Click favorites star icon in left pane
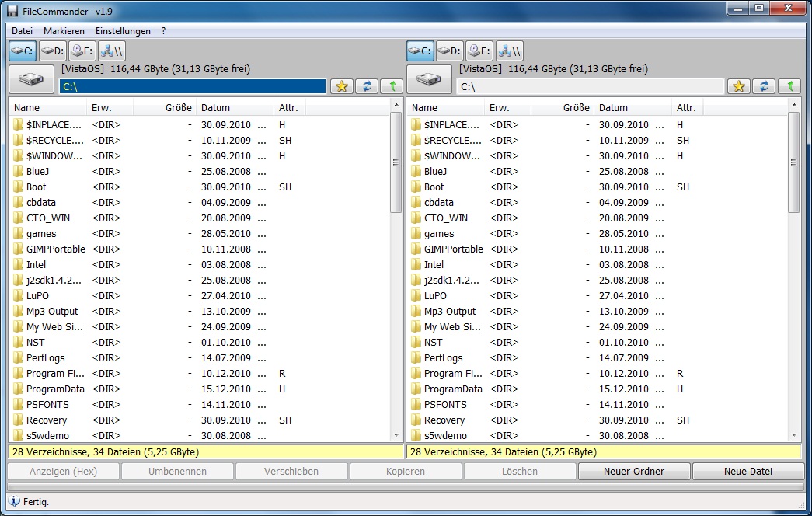Image resolution: width=812 pixels, height=516 pixels. click(x=342, y=86)
